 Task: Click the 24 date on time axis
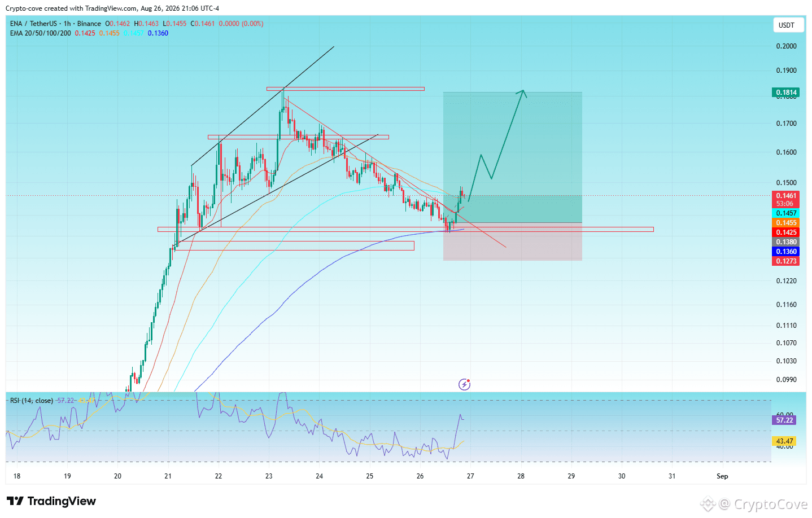click(x=319, y=476)
